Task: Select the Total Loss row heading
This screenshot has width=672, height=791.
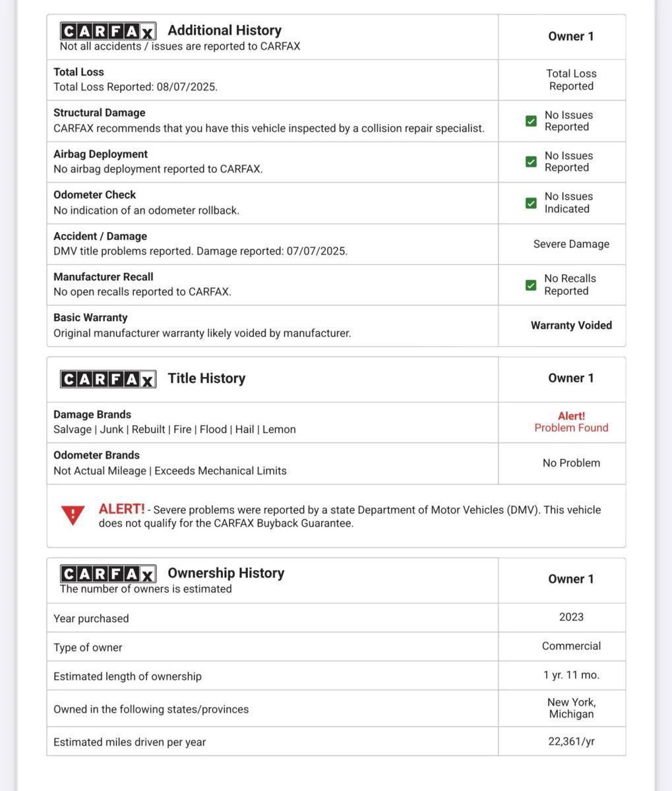Action: click(x=78, y=72)
